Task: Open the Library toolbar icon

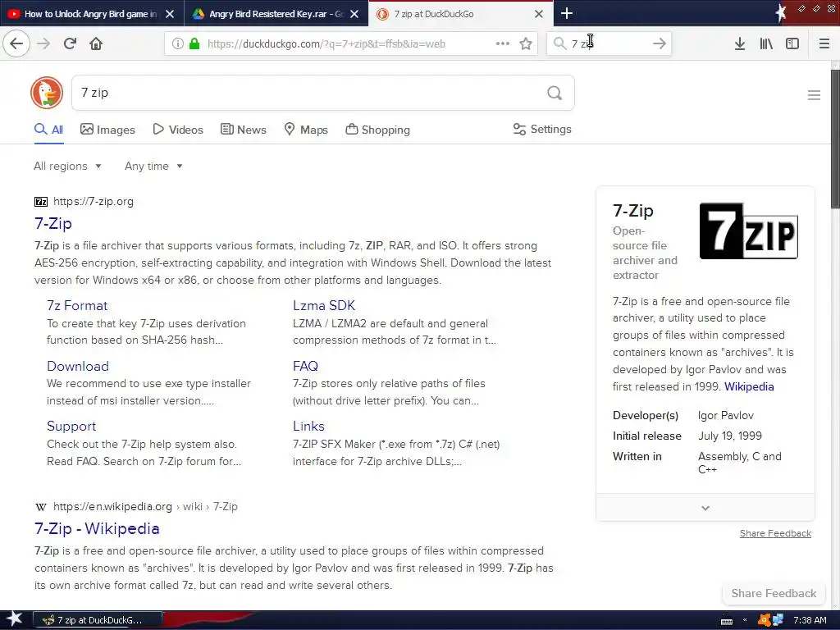Action: point(766,43)
